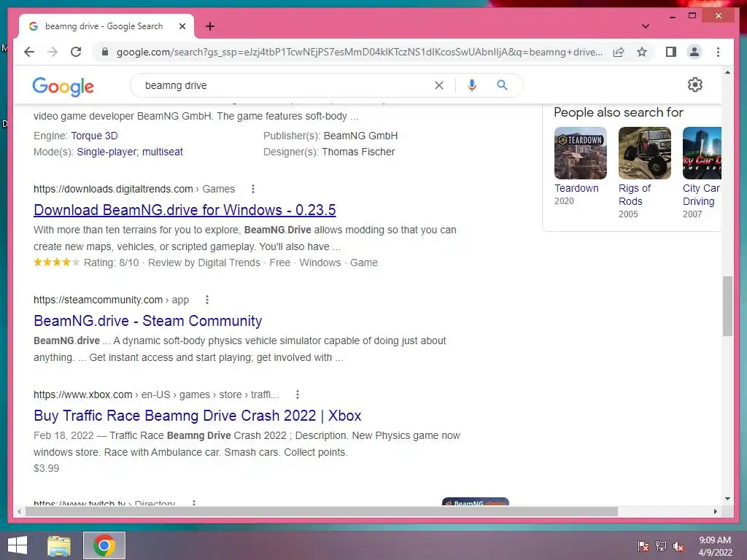Click the Rating: 8/10 text
The height and width of the screenshot is (560, 747).
tap(111, 262)
